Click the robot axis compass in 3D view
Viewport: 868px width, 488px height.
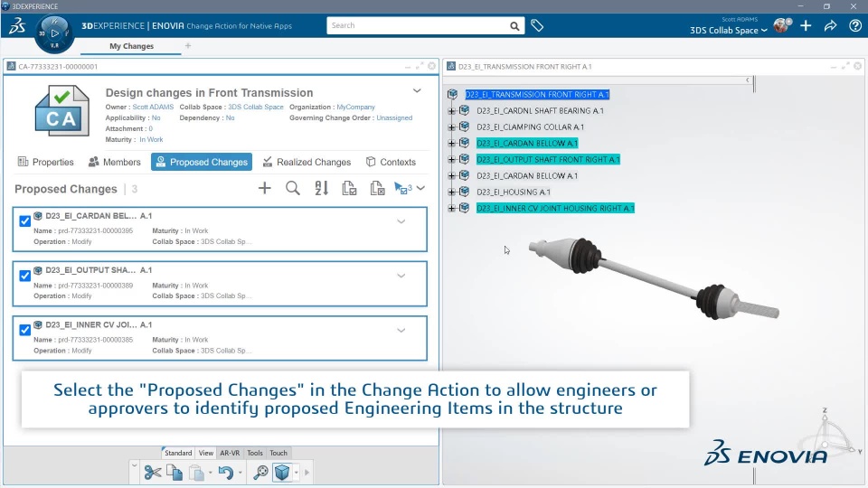(830, 436)
